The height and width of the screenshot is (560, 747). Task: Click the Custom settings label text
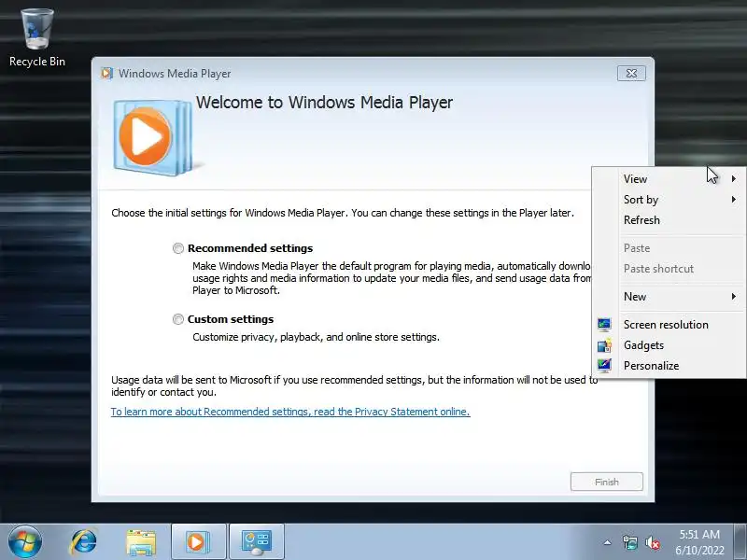(x=231, y=319)
